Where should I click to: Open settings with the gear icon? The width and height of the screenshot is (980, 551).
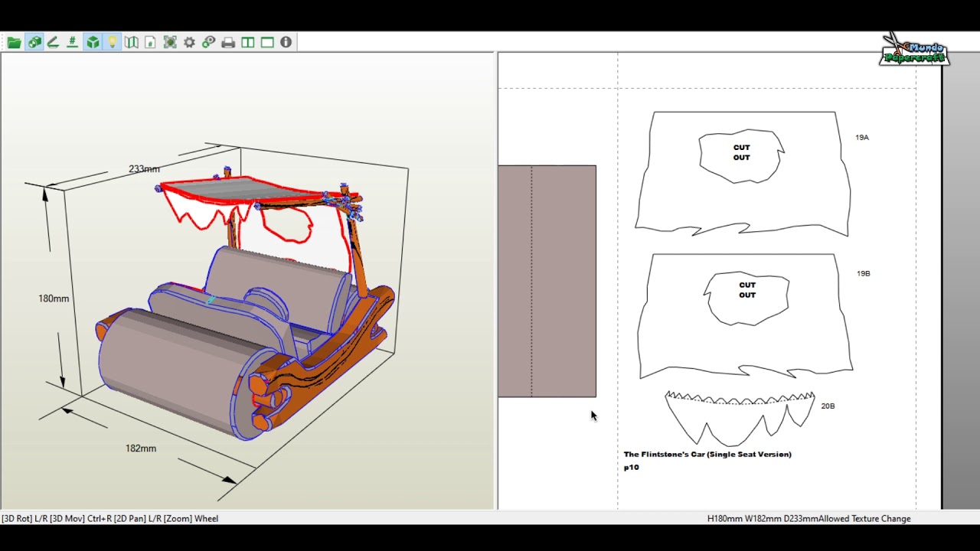(x=189, y=42)
